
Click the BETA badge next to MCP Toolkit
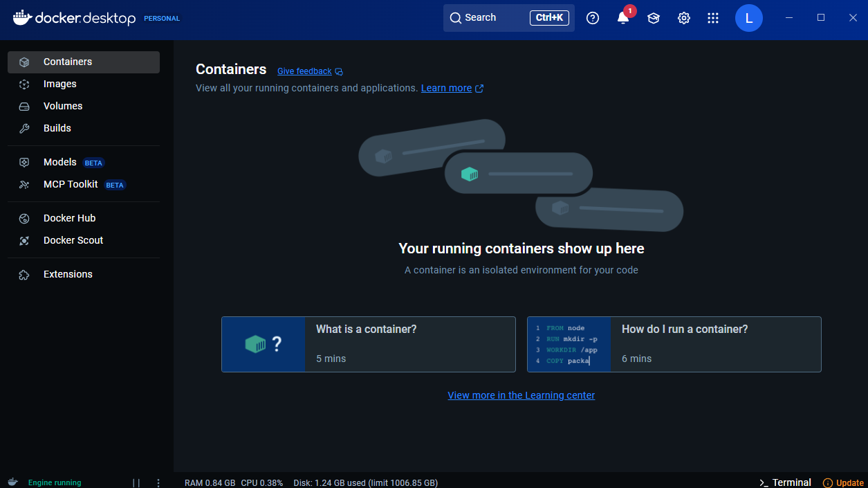(115, 186)
